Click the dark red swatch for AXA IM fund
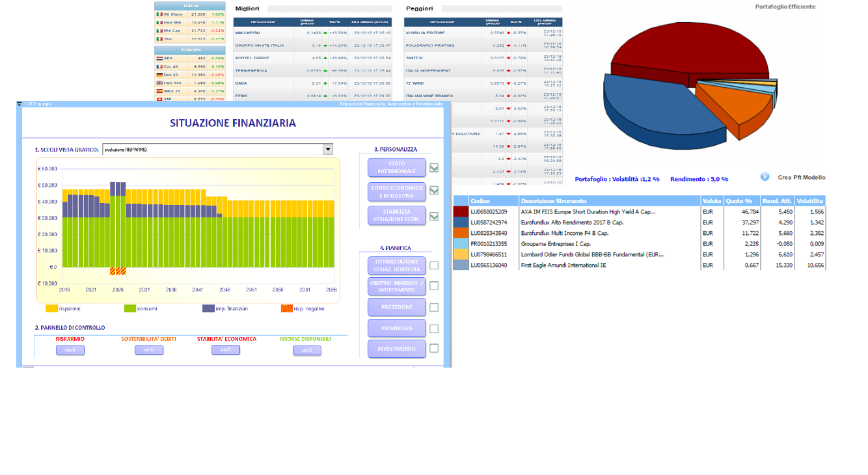This screenshot has width=868, height=475. pyautogui.click(x=461, y=211)
